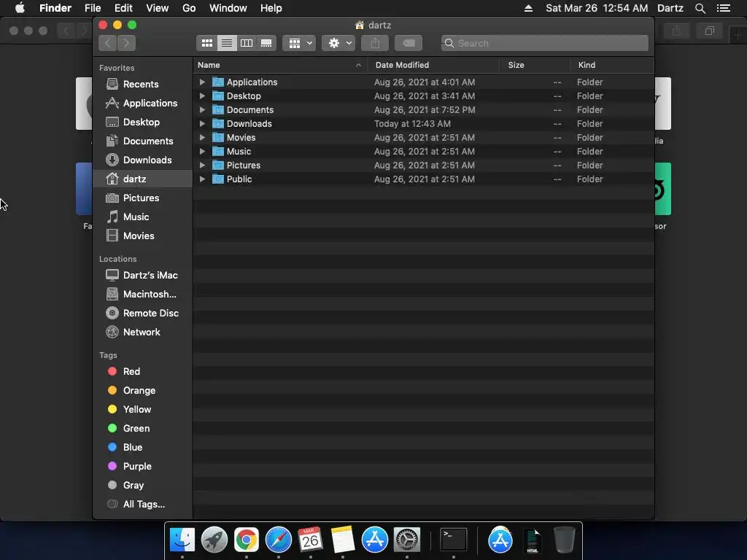The height and width of the screenshot is (560, 747).
Task: Open the Help menu
Action: point(271,8)
